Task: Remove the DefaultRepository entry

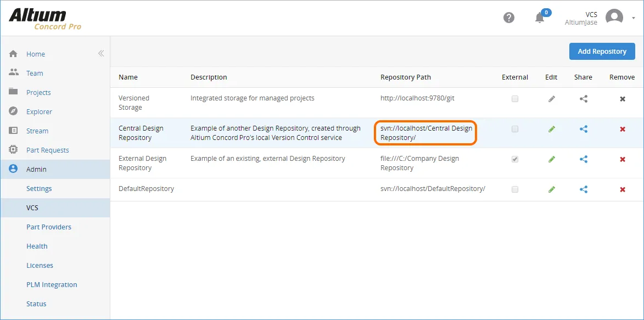Action: click(x=622, y=189)
